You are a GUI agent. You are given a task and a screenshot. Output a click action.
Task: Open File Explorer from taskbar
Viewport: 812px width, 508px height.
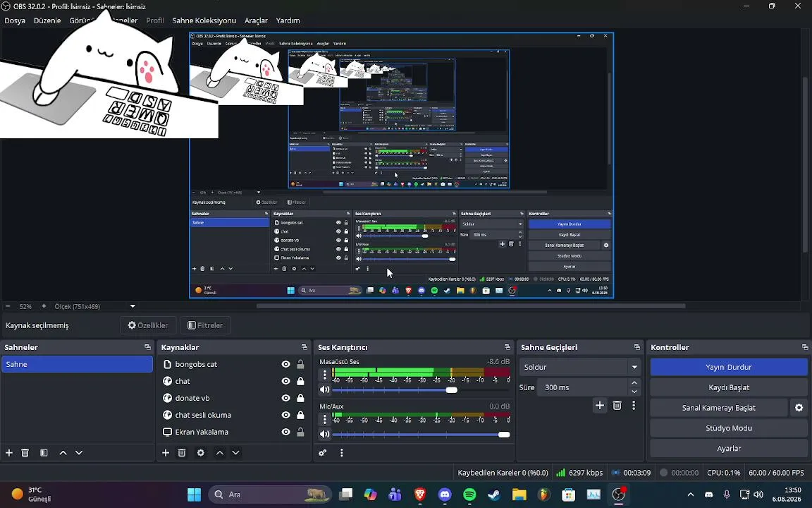click(519, 494)
